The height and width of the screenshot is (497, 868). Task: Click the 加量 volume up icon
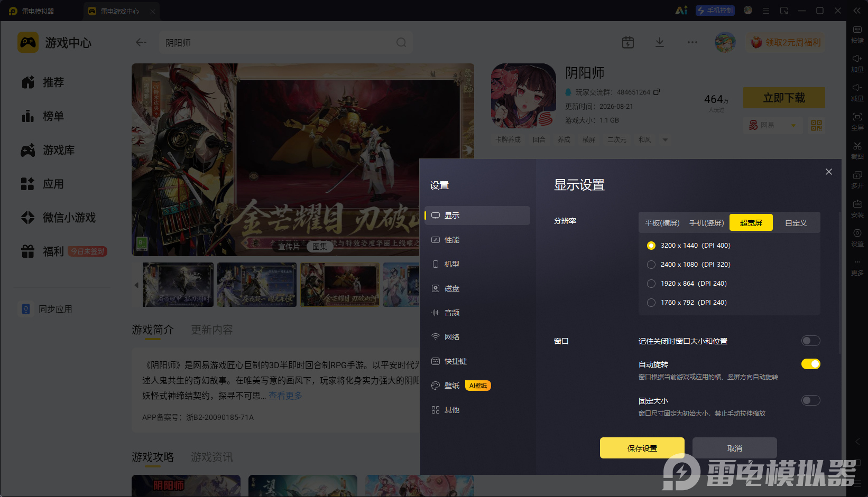pyautogui.click(x=857, y=64)
